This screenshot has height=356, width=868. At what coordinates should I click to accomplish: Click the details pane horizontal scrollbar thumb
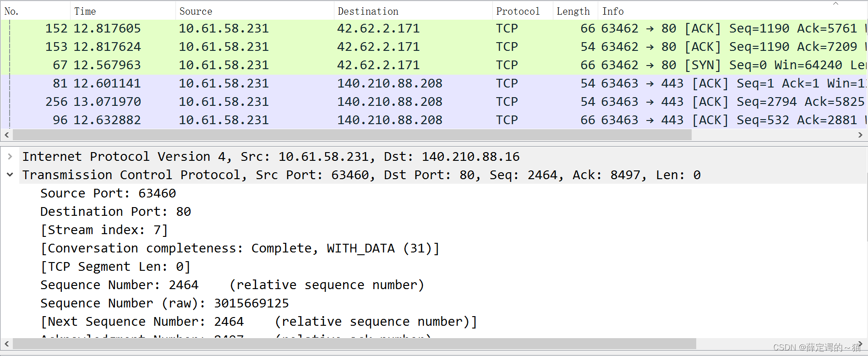tap(355, 344)
